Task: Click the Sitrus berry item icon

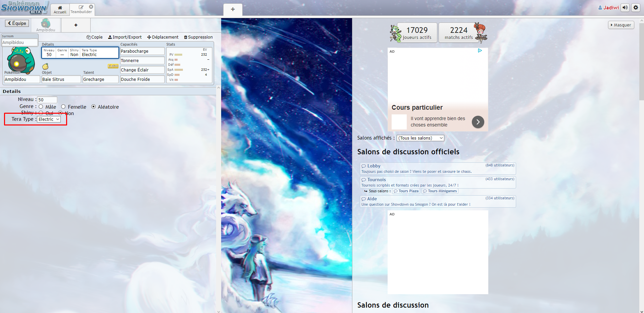Action: click(45, 66)
